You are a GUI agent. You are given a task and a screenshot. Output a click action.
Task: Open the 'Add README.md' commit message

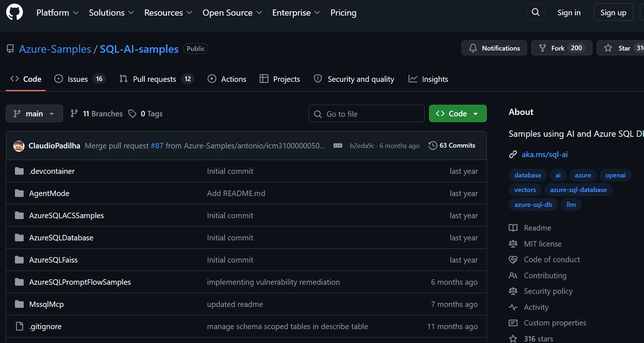pyautogui.click(x=236, y=193)
